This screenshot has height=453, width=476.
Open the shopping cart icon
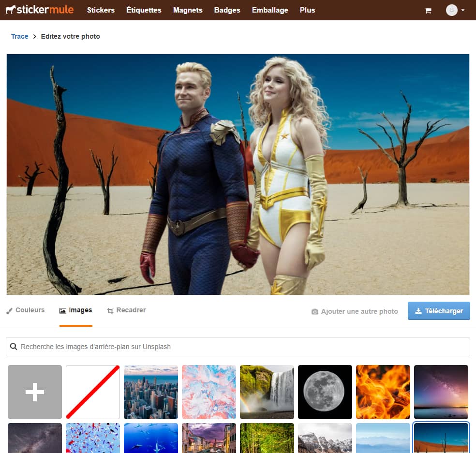tap(428, 11)
